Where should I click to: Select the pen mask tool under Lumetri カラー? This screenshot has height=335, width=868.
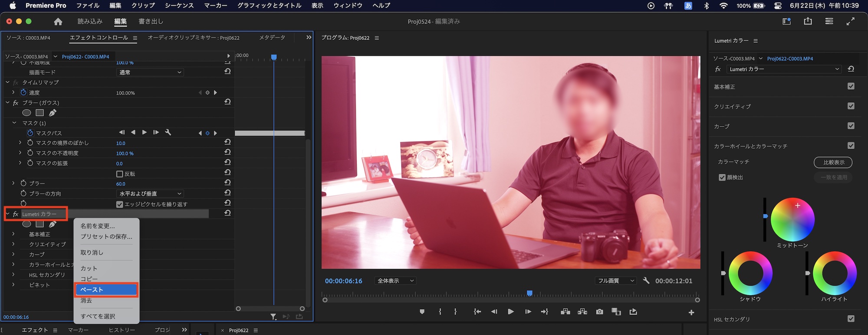53,224
